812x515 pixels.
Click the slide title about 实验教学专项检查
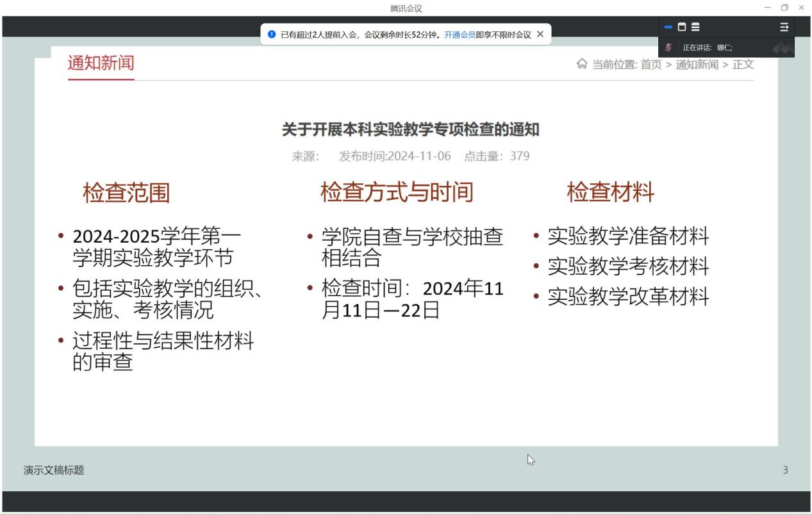pos(410,130)
